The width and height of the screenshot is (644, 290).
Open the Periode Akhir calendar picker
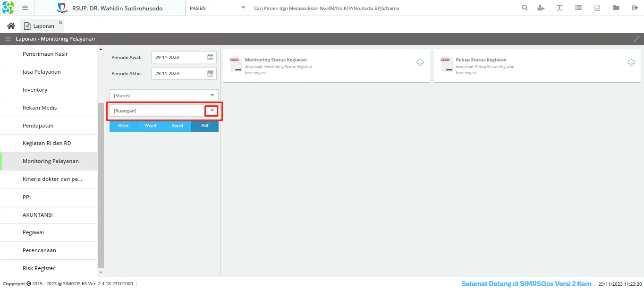click(x=211, y=73)
